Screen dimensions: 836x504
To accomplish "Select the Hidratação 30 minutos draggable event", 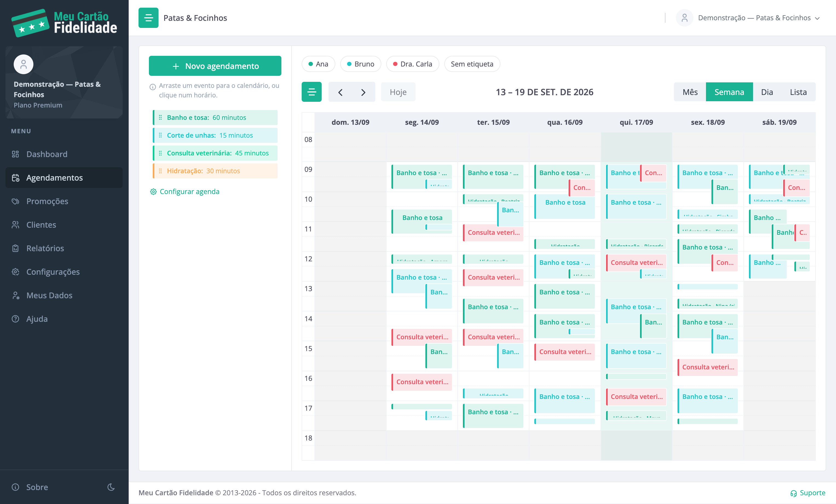I will coord(215,171).
